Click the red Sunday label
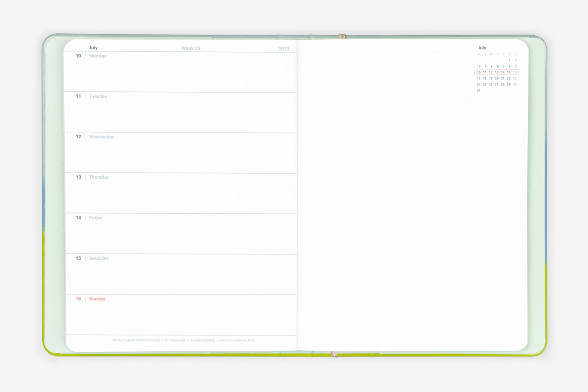588x392 pixels. (97, 299)
